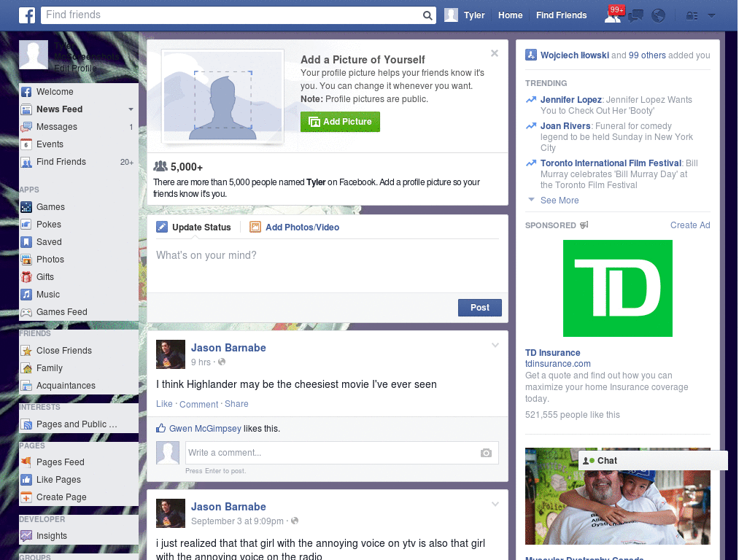
Task: Click the Games app icon
Action: coord(26,207)
